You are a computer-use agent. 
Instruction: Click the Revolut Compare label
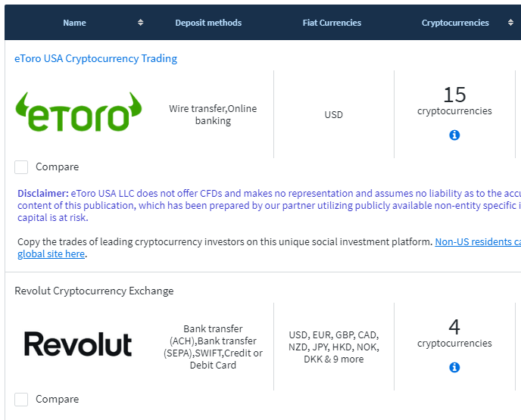tap(57, 400)
